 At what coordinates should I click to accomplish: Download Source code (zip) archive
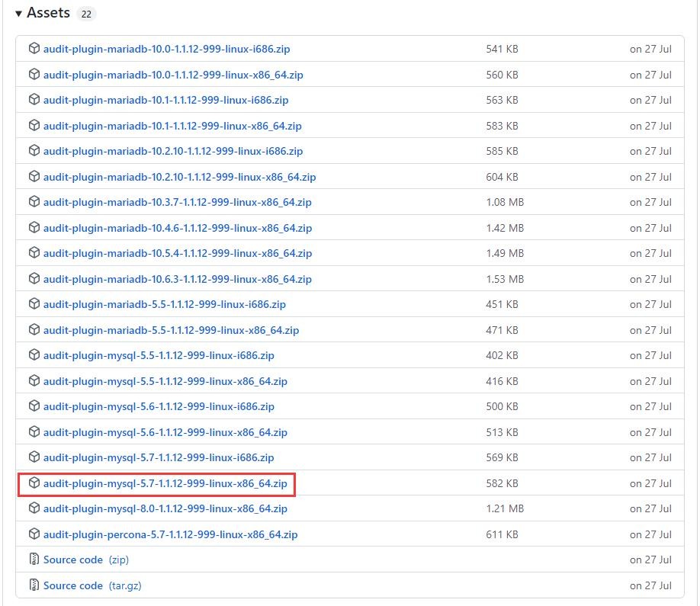[x=85, y=560]
